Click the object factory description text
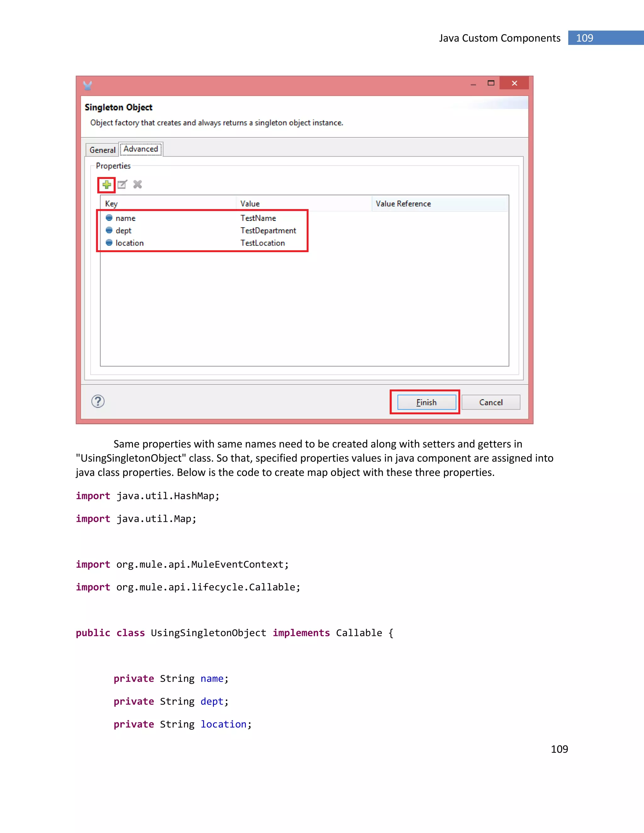The height and width of the screenshot is (833, 644). 217,123
